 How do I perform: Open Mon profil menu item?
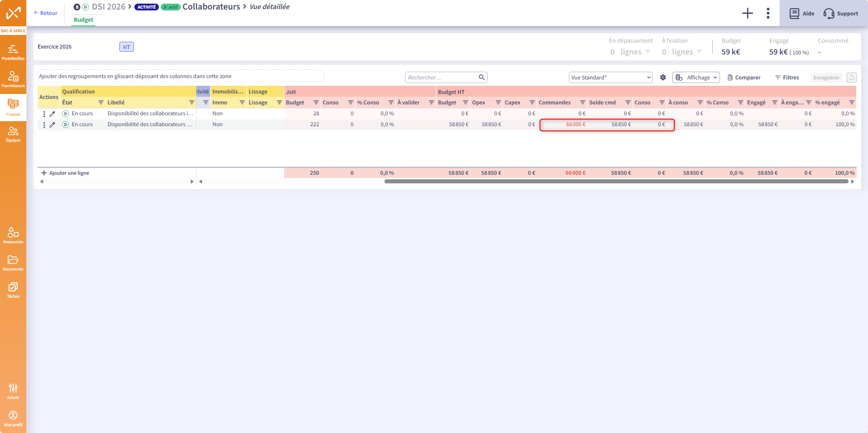point(13,418)
